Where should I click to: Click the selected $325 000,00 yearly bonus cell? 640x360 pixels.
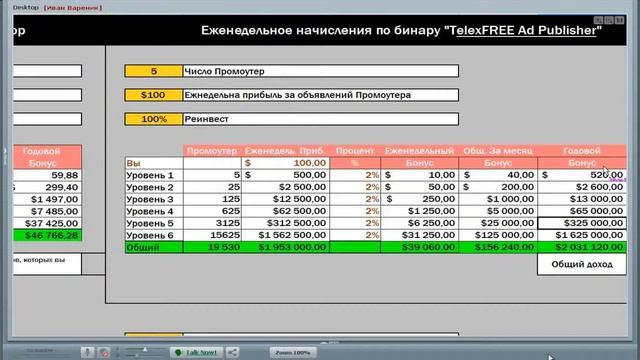tap(582, 223)
